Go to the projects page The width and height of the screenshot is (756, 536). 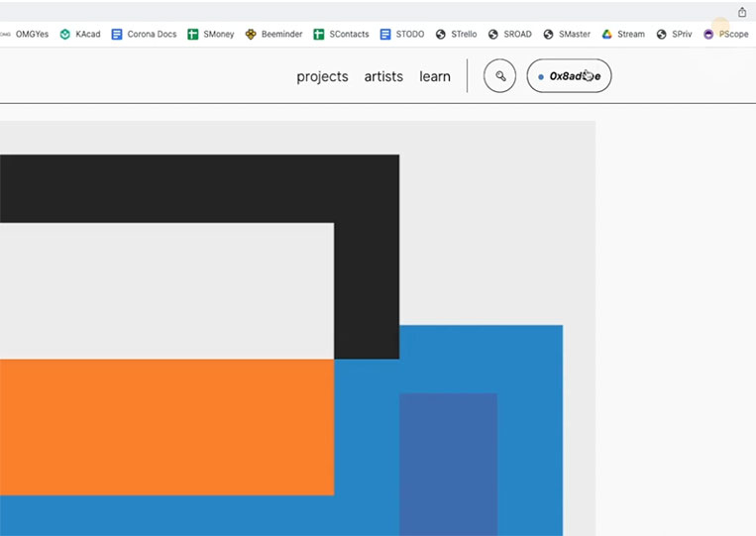[x=322, y=76]
